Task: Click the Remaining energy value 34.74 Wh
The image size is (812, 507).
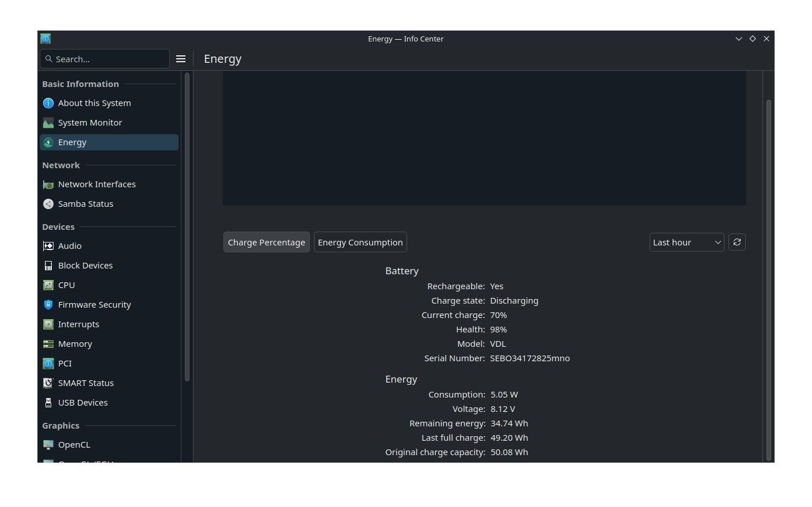Action: (x=509, y=423)
